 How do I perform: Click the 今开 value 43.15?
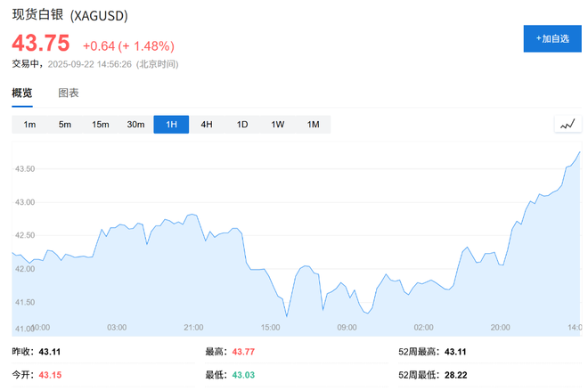(51, 375)
